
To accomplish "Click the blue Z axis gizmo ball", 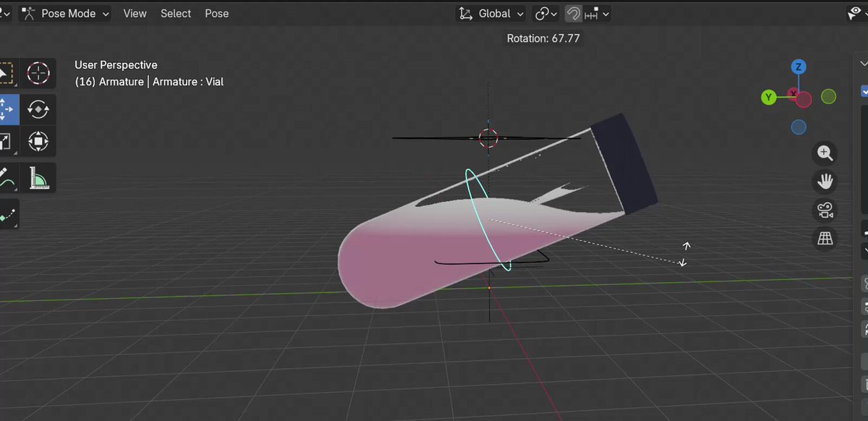I will 799,67.
